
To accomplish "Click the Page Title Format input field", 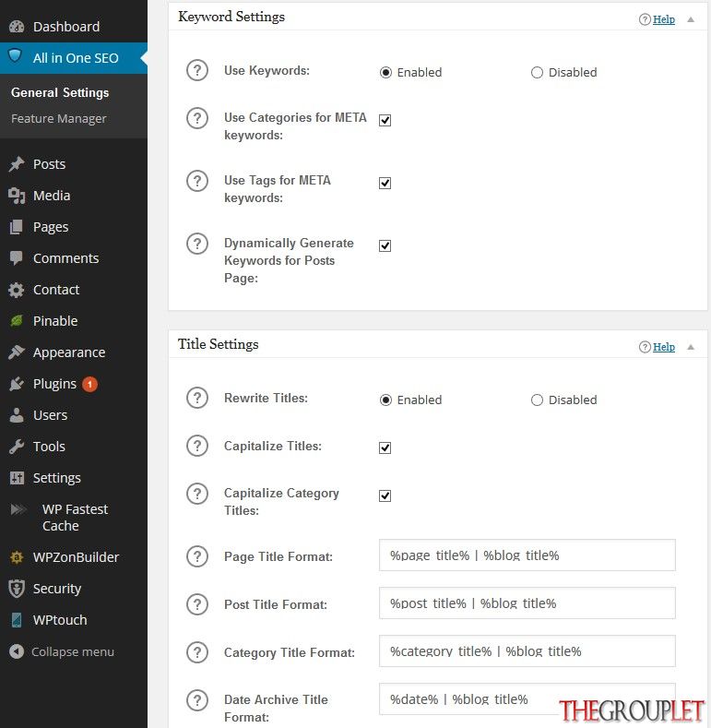I will [527, 555].
